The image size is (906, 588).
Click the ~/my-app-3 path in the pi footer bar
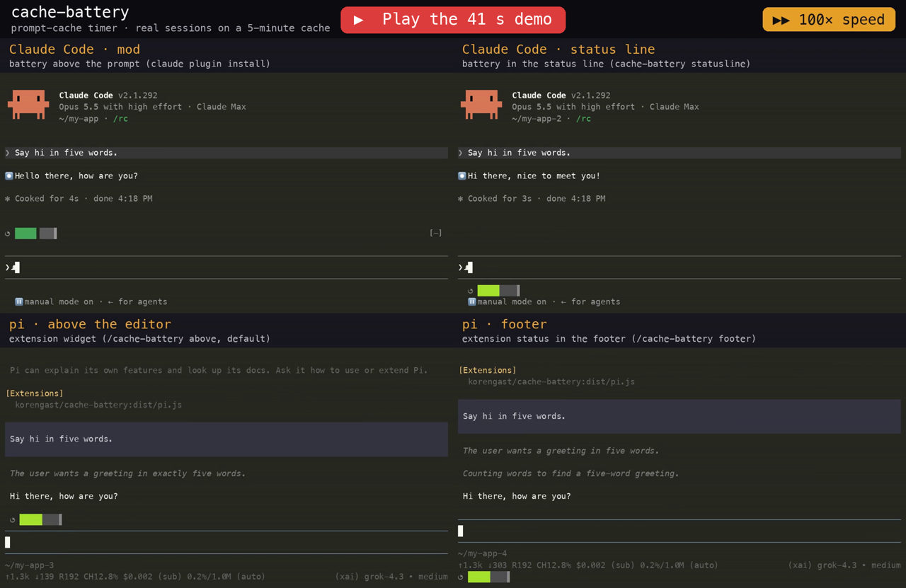[x=30, y=565]
